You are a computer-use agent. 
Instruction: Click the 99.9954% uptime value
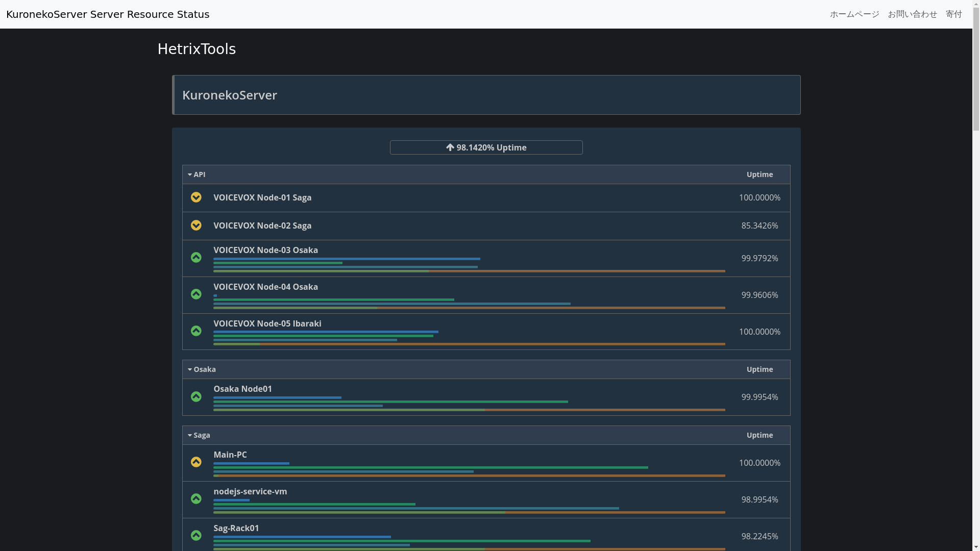(759, 397)
